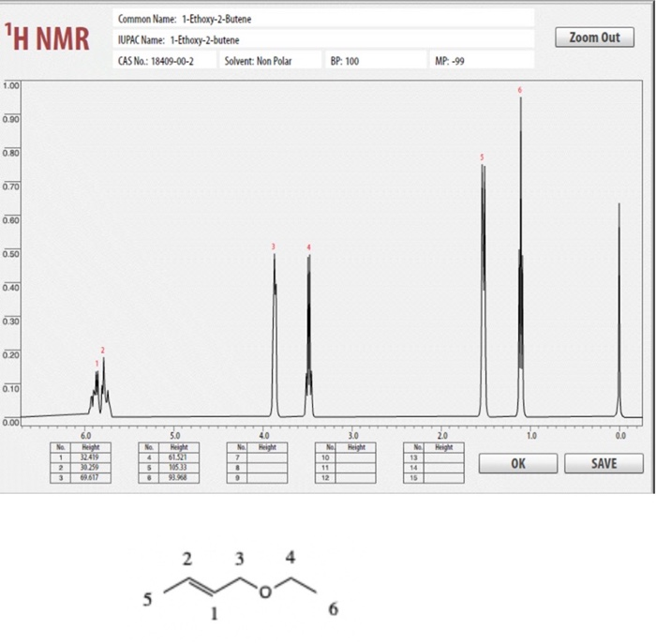Click the TMS reference peak at 0.0 ppm
This screenshot has height=644, width=656.
pos(619,309)
